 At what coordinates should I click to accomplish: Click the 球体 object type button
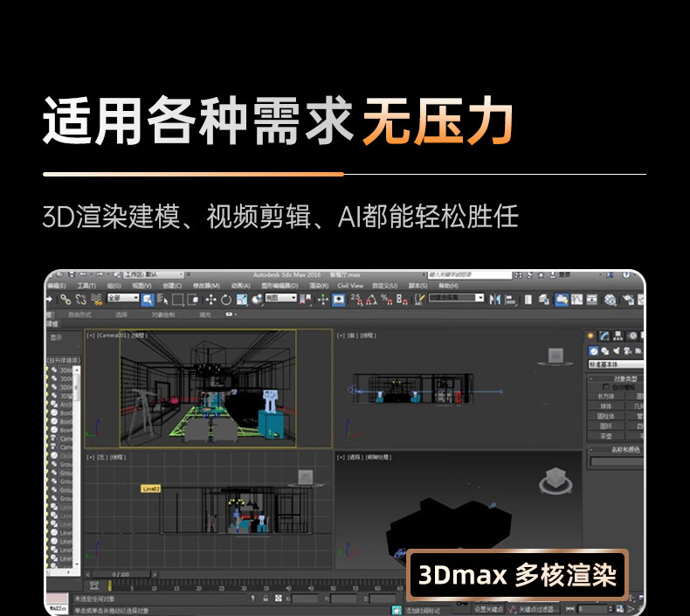coord(605,405)
